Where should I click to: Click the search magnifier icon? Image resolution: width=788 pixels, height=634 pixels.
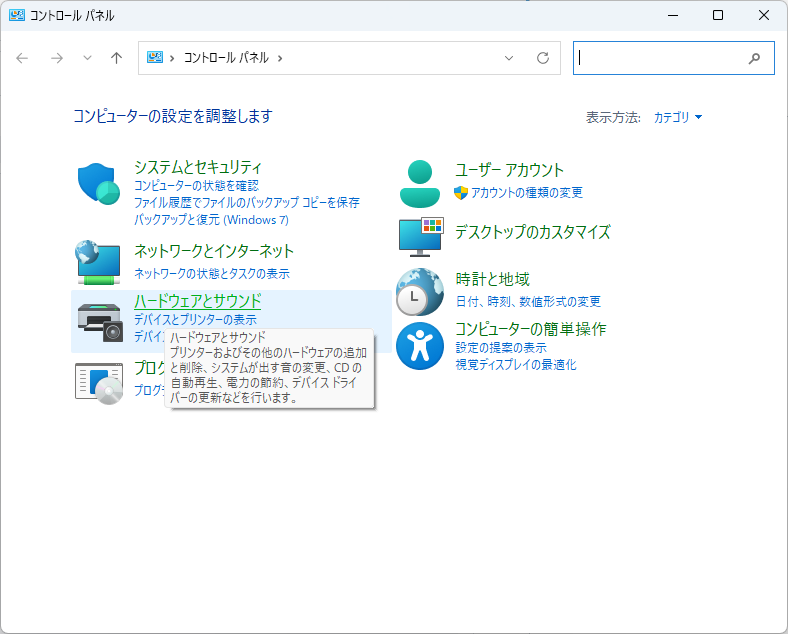coord(754,58)
